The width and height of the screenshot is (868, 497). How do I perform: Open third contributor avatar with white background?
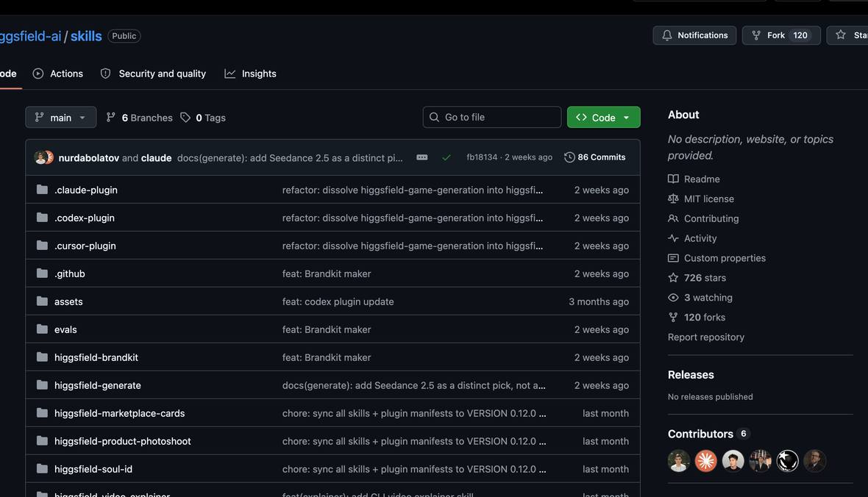[x=733, y=460]
